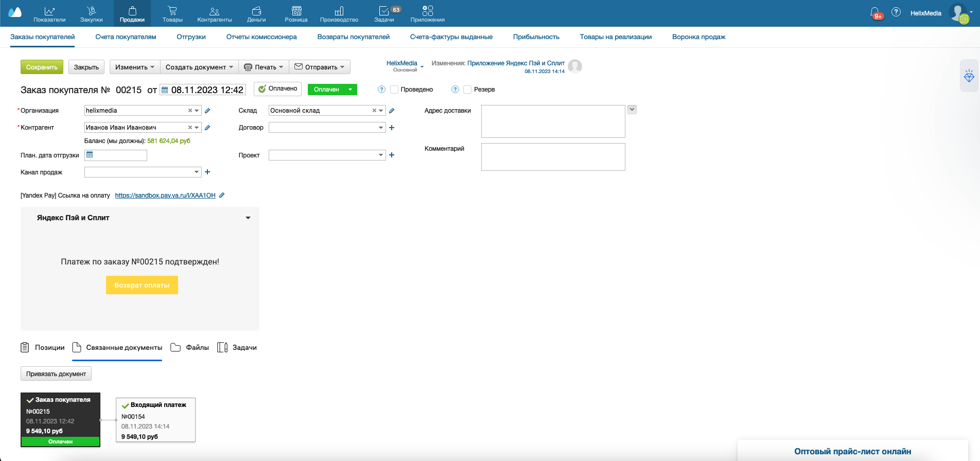Screen dimensions: 980x461
Task: Edit the Yandex Pay payment link with the pencil icon
Action: pos(222,196)
